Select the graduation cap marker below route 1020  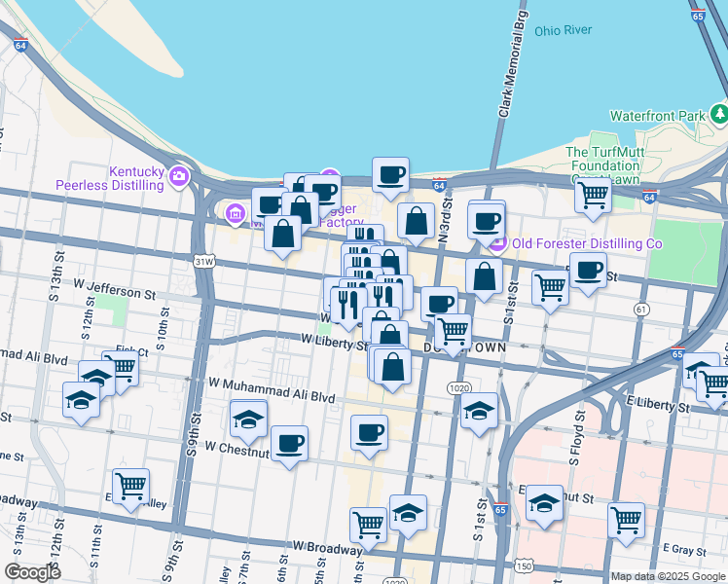tap(480, 412)
